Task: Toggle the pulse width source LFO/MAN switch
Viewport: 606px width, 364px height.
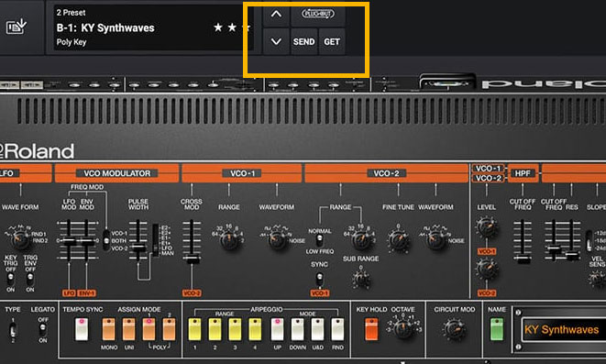Action: pos(155,239)
